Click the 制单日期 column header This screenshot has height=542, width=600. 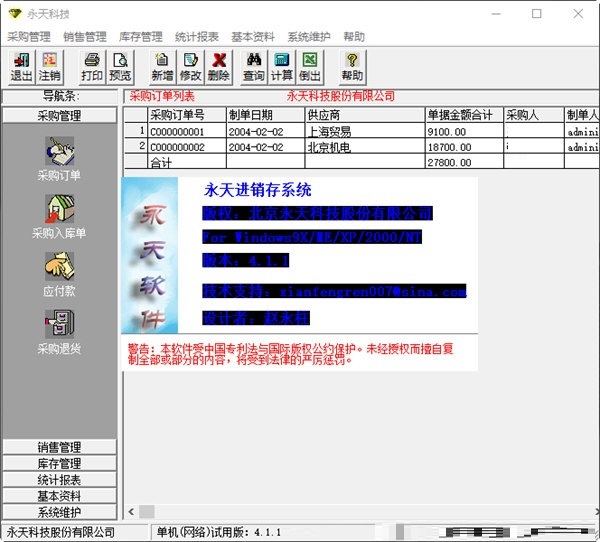tap(266, 115)
